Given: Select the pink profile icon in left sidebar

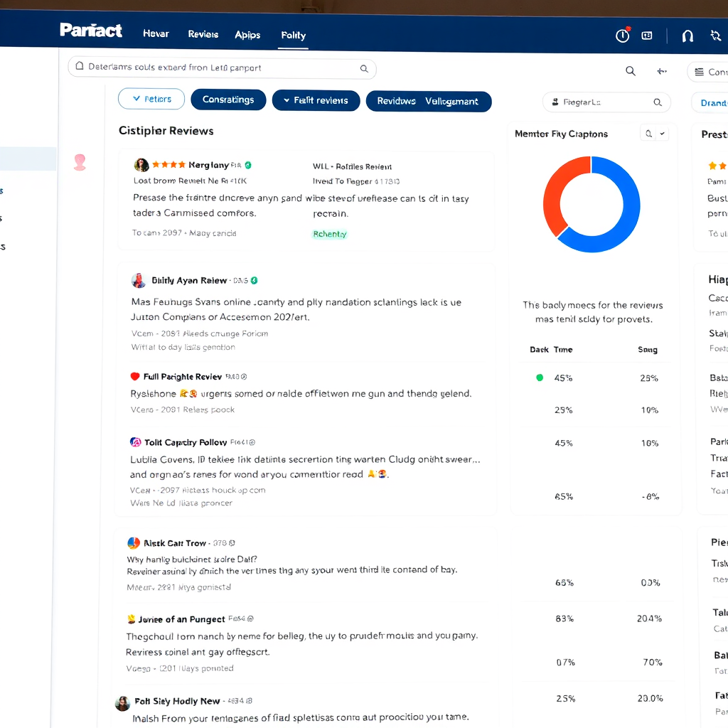Looking at the screenshot, I should click(x=80, y=162).
